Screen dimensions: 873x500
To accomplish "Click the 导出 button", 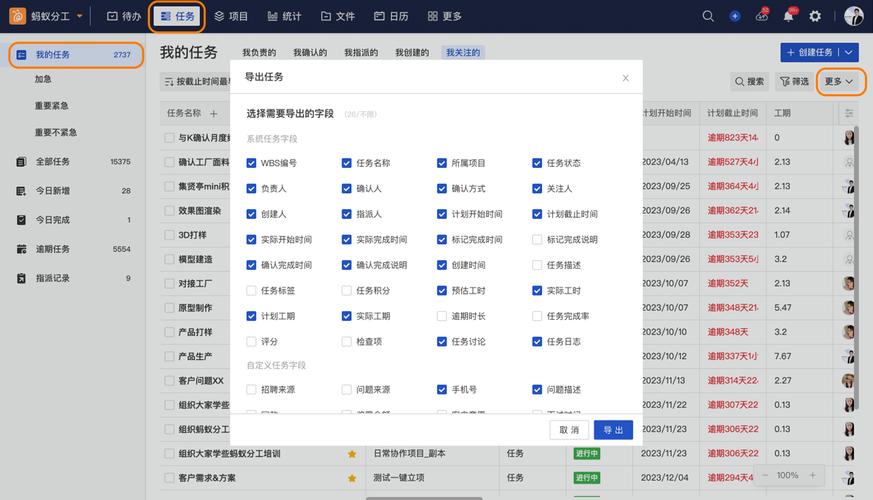I will pos(613,430).
